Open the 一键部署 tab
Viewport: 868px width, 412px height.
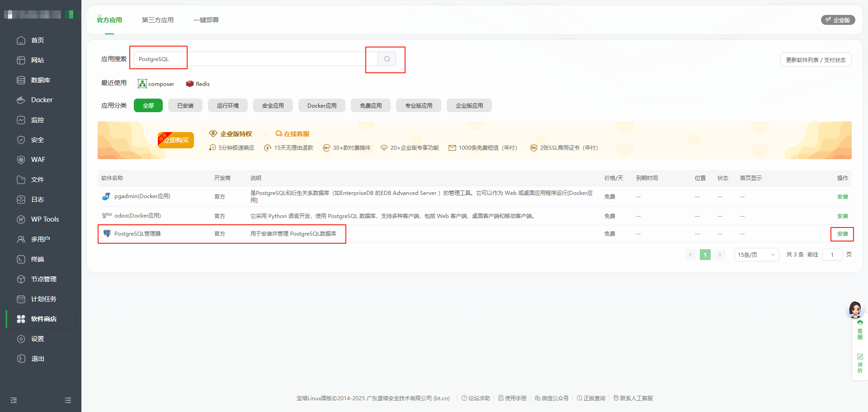(206, 20)
